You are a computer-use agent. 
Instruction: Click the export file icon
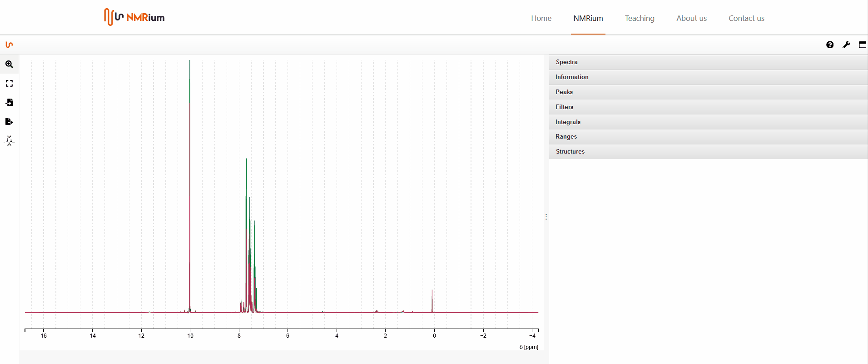coord(9,121)
